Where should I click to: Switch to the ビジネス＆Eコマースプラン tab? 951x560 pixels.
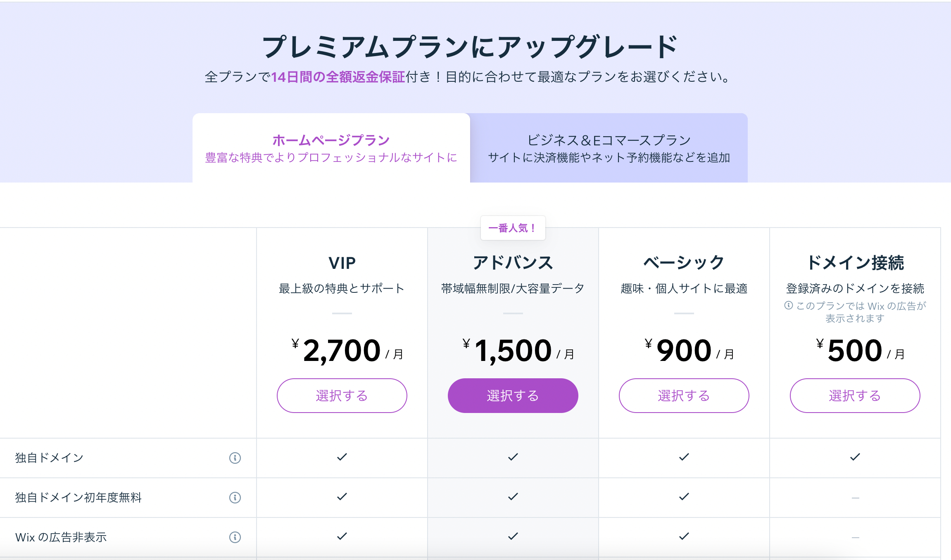click(x=609, y=148)
